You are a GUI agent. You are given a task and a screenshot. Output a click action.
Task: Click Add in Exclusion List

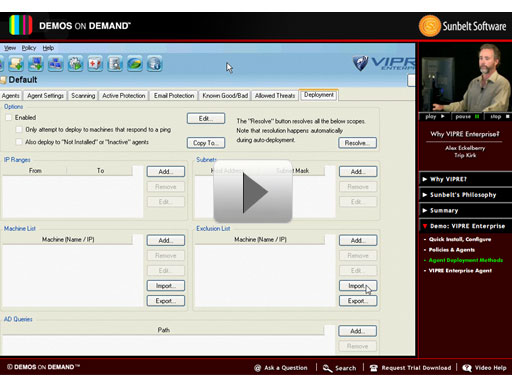point(358,240)
